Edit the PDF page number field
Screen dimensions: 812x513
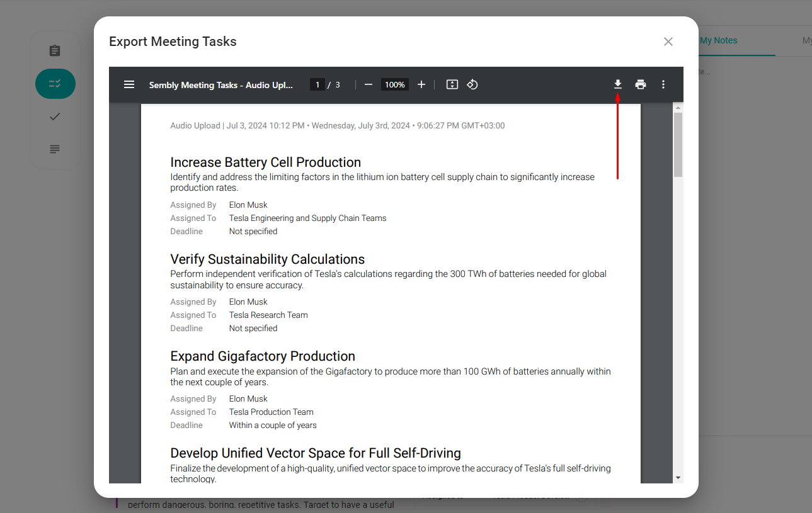click(x=317, y=84)
